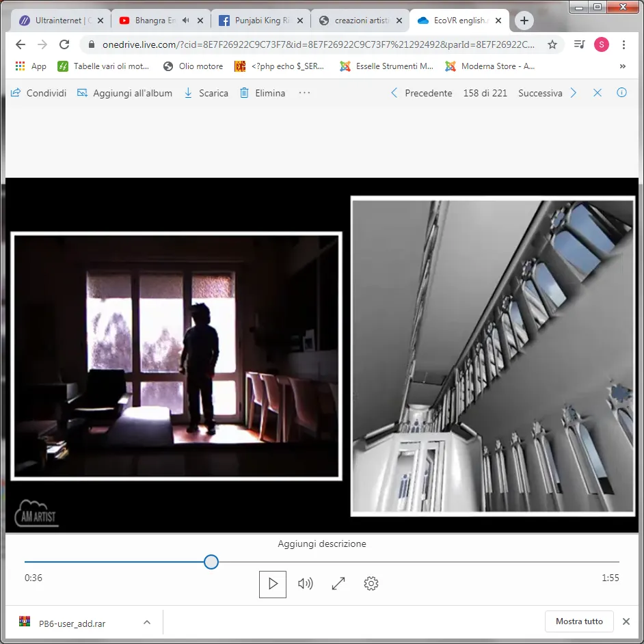Expand video to full screen

pos(338,584)
